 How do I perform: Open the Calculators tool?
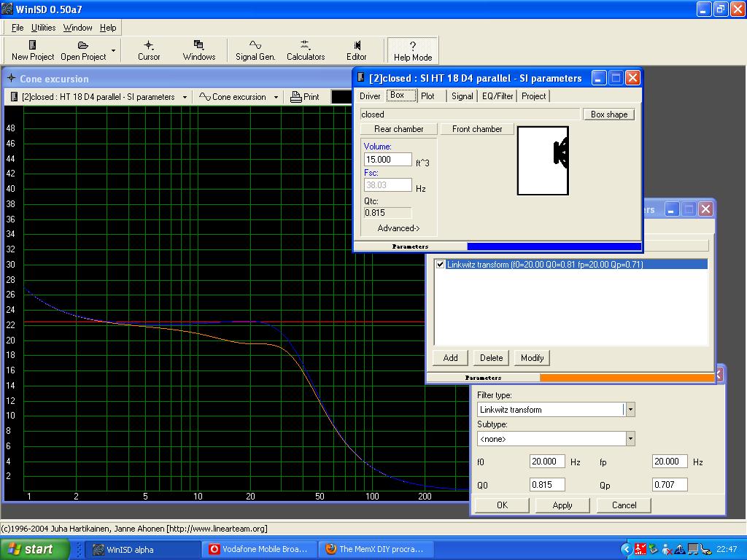(x=306, y=50)
